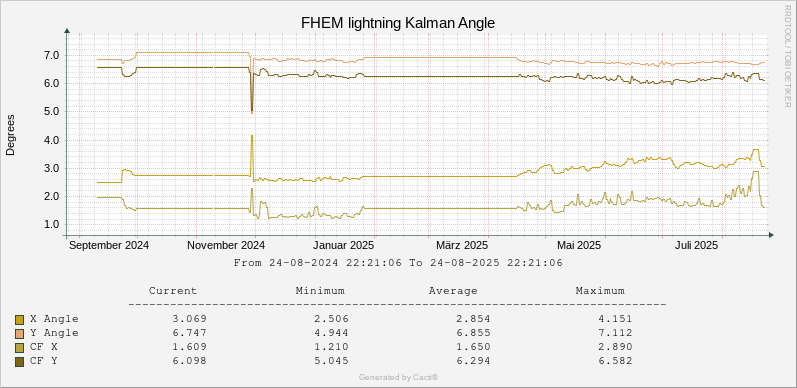The height and width of the screenshot is (388, 797).
Task: Click the CF X legend color swatch
Action: point(20,348)
